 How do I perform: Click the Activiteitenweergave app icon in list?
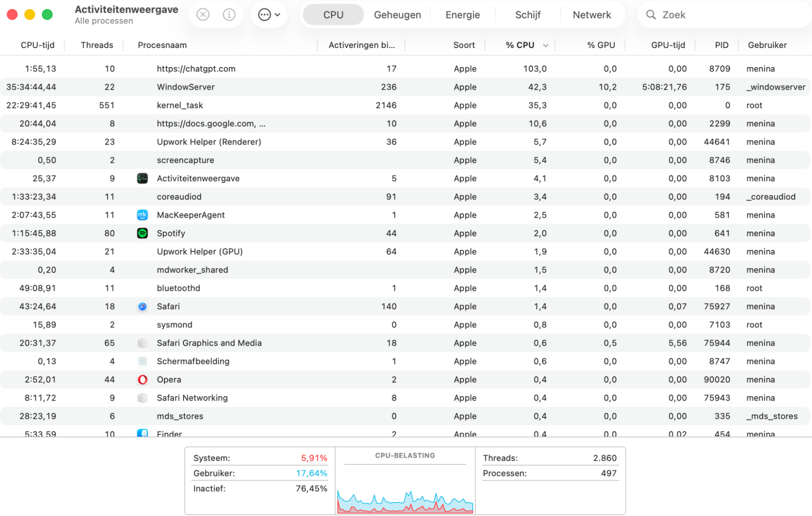142,178
